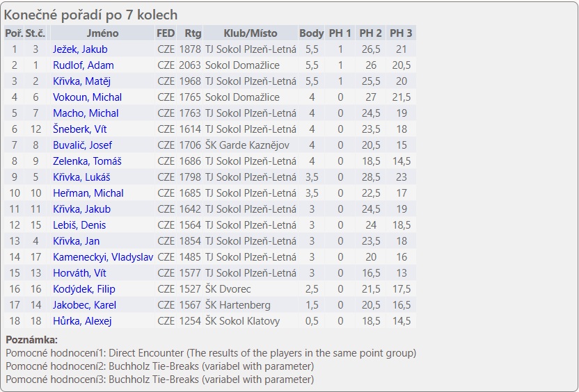Click the Rtg column header
This screenshot has height=392, width=579.
189,33
